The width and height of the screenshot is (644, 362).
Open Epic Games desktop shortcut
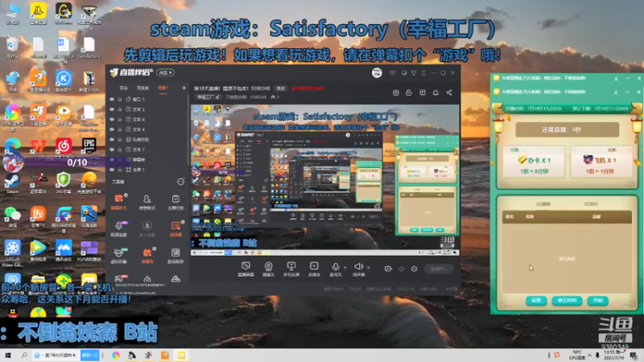pos(89,147)
